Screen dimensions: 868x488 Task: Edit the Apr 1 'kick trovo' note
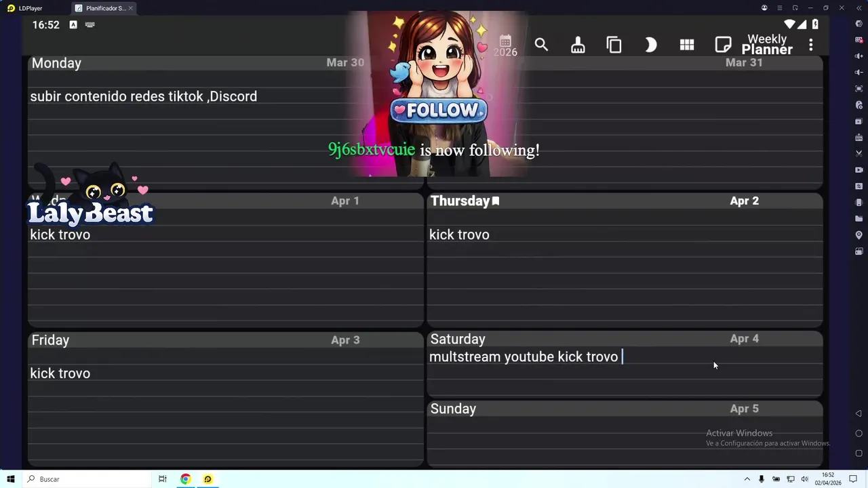(x=60, y=235)
